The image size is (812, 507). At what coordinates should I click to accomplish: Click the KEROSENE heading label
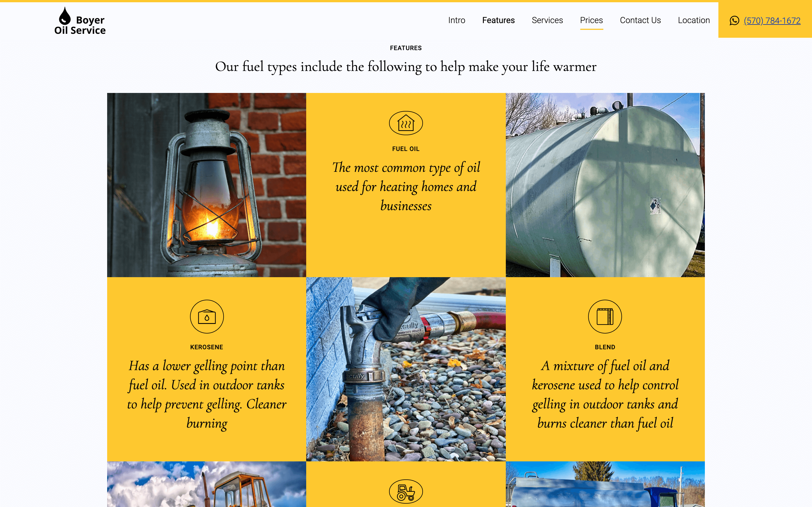(207, 347)
